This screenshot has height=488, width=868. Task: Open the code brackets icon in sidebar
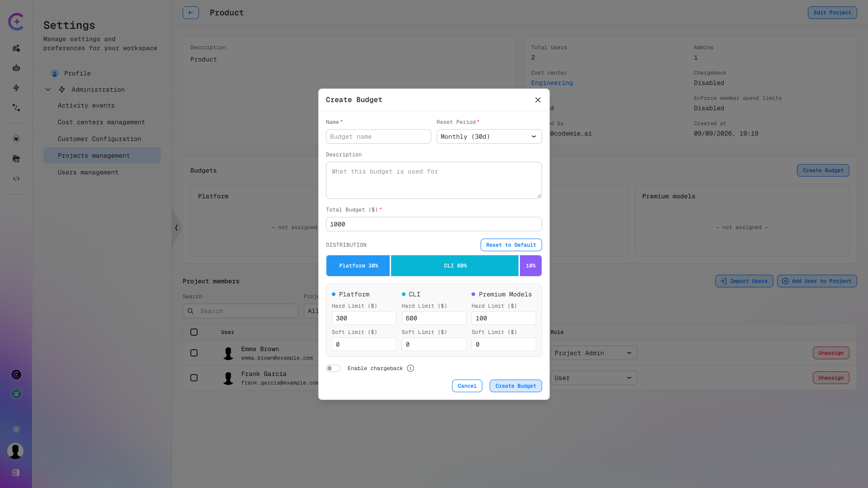point(16,178)
